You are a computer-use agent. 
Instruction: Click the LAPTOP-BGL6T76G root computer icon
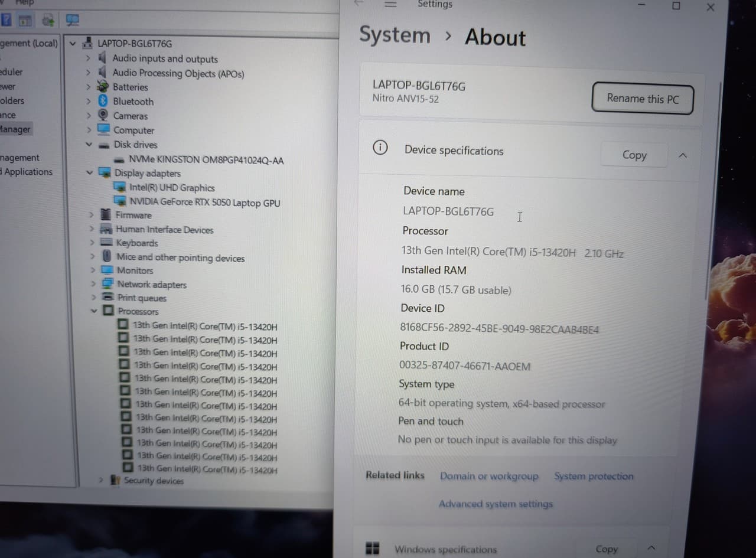(87, 43)
